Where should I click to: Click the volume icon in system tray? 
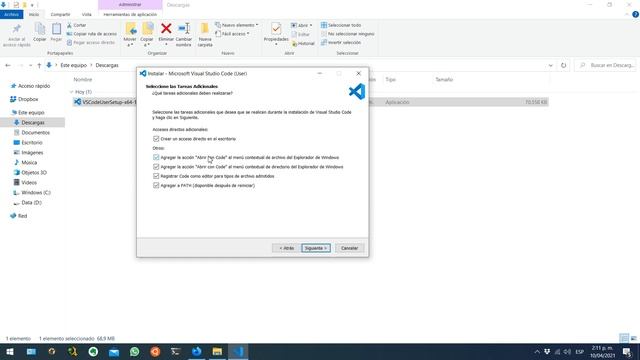point(567,352)
